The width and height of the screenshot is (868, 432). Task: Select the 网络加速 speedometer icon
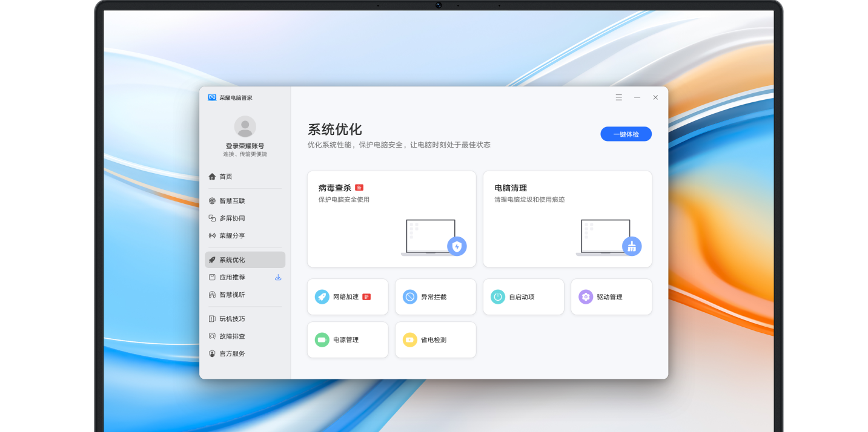(x=322, y=296)
